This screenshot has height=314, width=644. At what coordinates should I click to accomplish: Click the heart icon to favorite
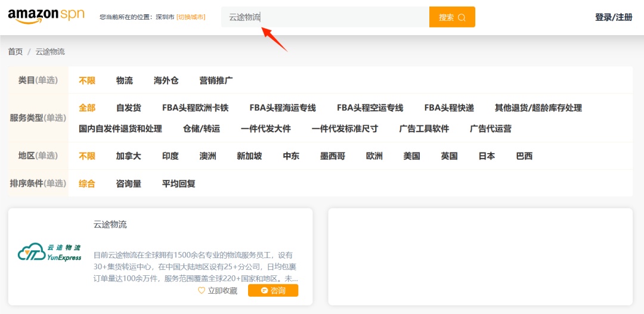tap(202, 291)
